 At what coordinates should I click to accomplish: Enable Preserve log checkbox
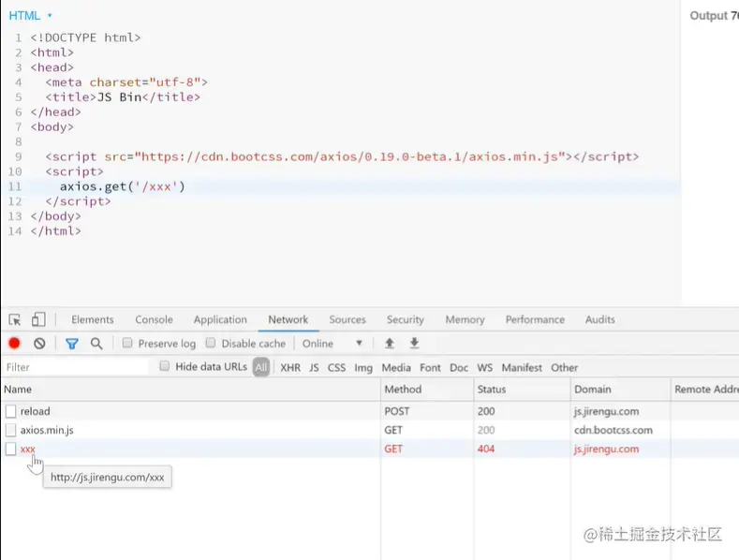[127, 343]
